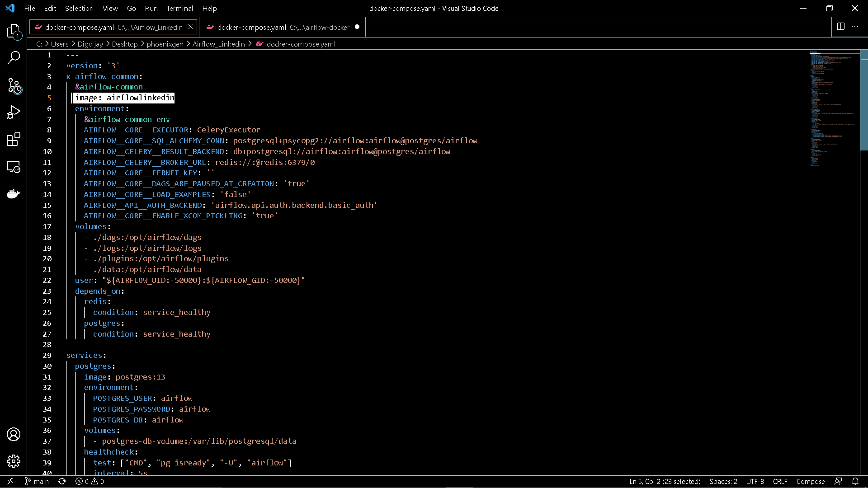Open the Source Control view

14,85
